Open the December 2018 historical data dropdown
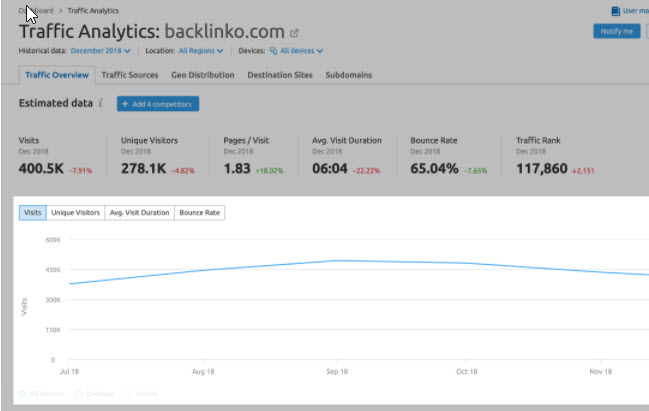 point(100,51)
